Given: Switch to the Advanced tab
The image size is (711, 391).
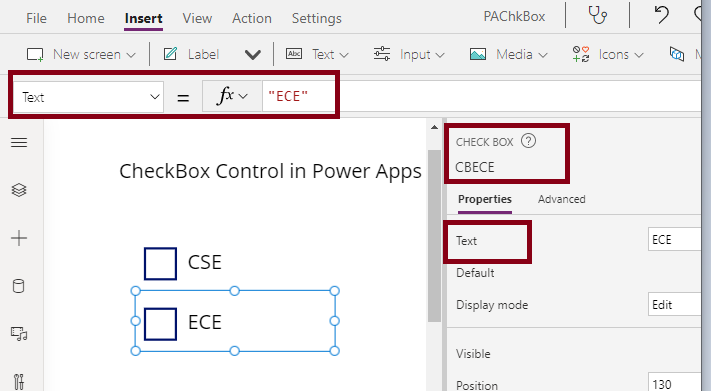Looking at the screenshot, I should point(561,199).
